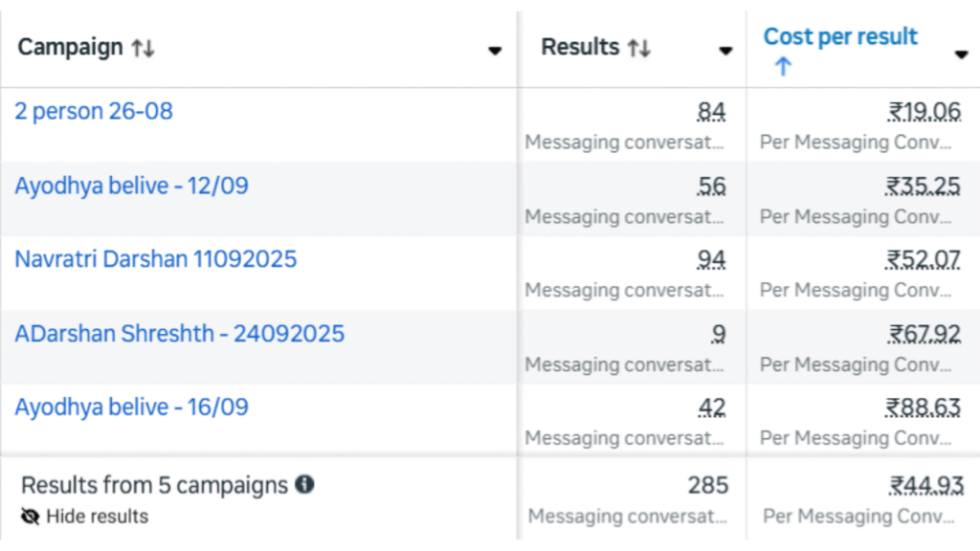
Task: Open the ADarshan Shreshth - 24092025 campaign
Action: pos(179,334)
